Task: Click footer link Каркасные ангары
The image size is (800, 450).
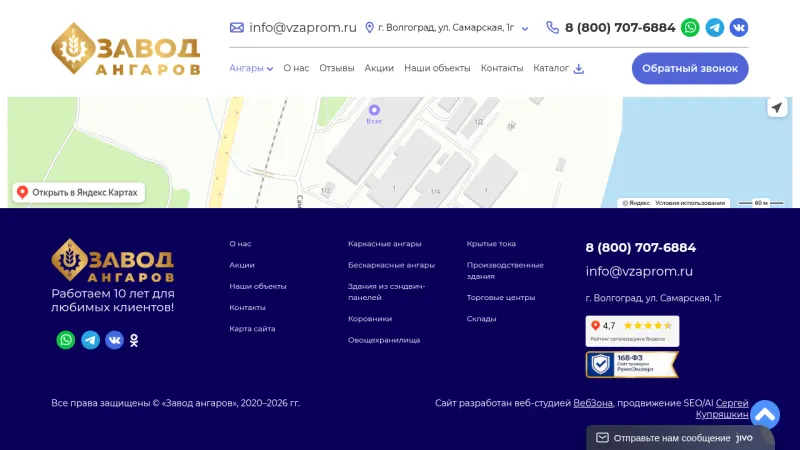Action: pyautogui.click(x=385, y=244)
